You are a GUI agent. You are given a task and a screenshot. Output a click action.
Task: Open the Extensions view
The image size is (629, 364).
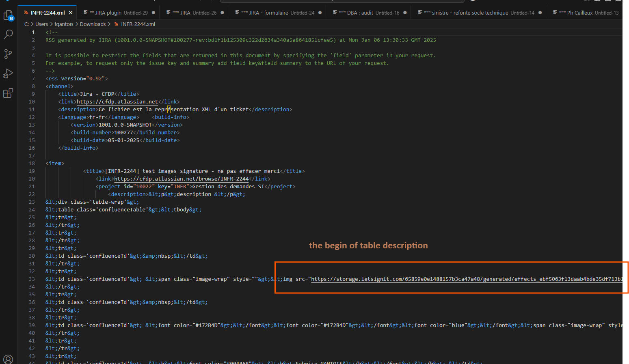click(8, 93)
